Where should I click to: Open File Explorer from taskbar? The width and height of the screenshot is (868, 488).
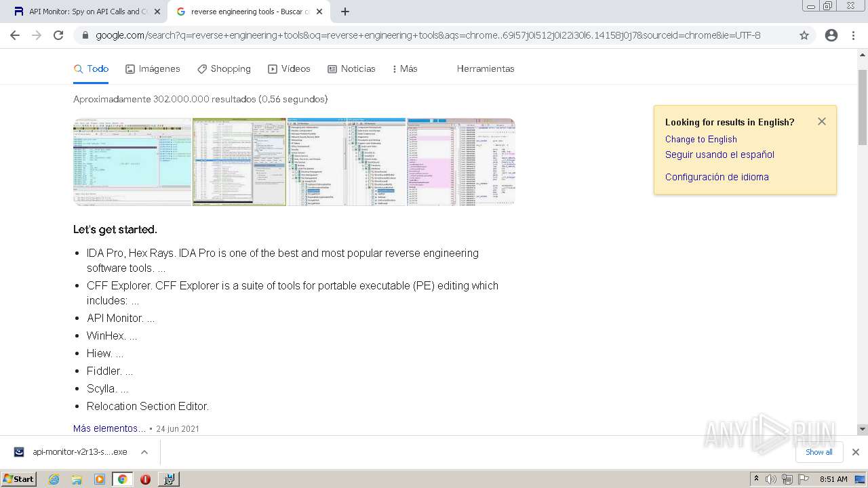pos(77,479)
